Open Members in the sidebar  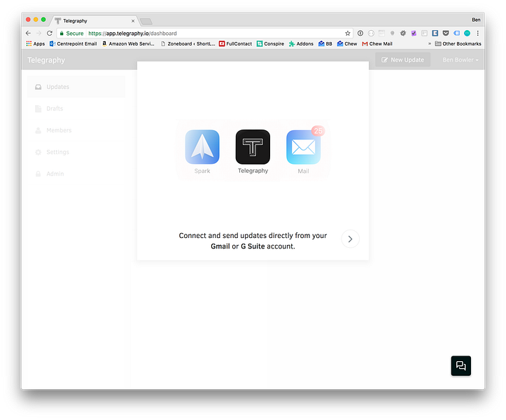coord(76,130)
